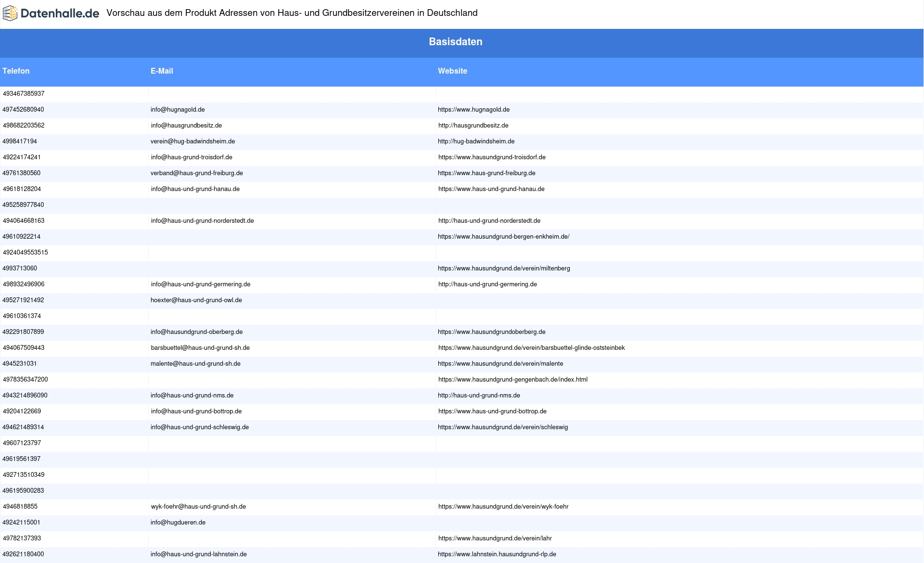Select phone number 497452680940
Screen dimensions: 924x563
23,110
